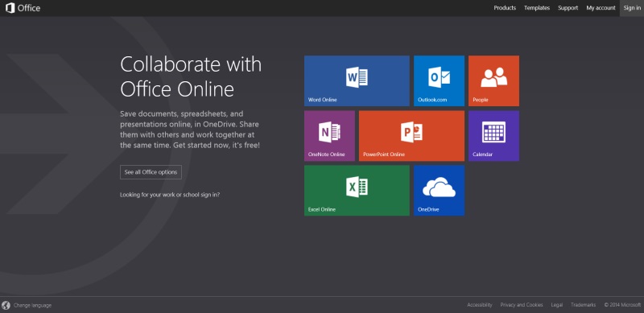Click the Collaborate with Office Online heading
This screenshot has width=644, height=313.
click(191, 76)
